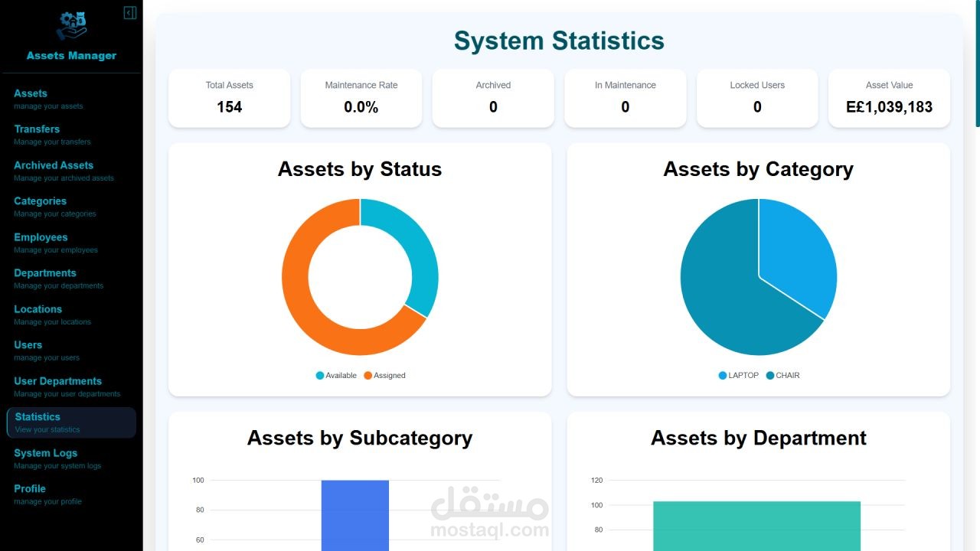
Task: Toggle the Available legend item
Action: tap(336, 376)
